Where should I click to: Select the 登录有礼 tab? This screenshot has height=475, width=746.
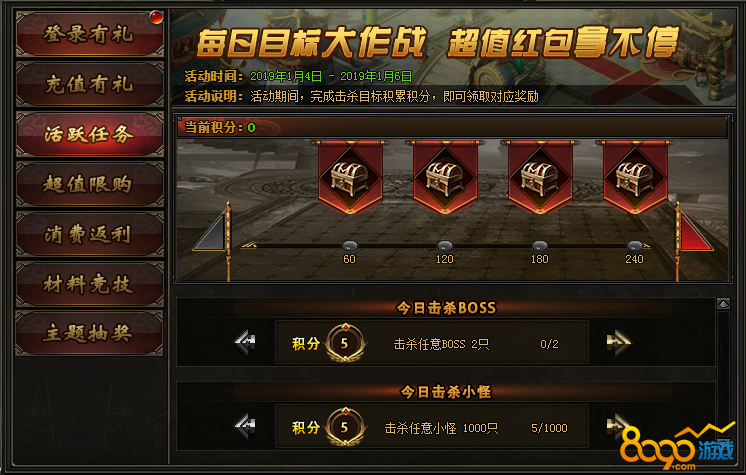coord(89,34)
